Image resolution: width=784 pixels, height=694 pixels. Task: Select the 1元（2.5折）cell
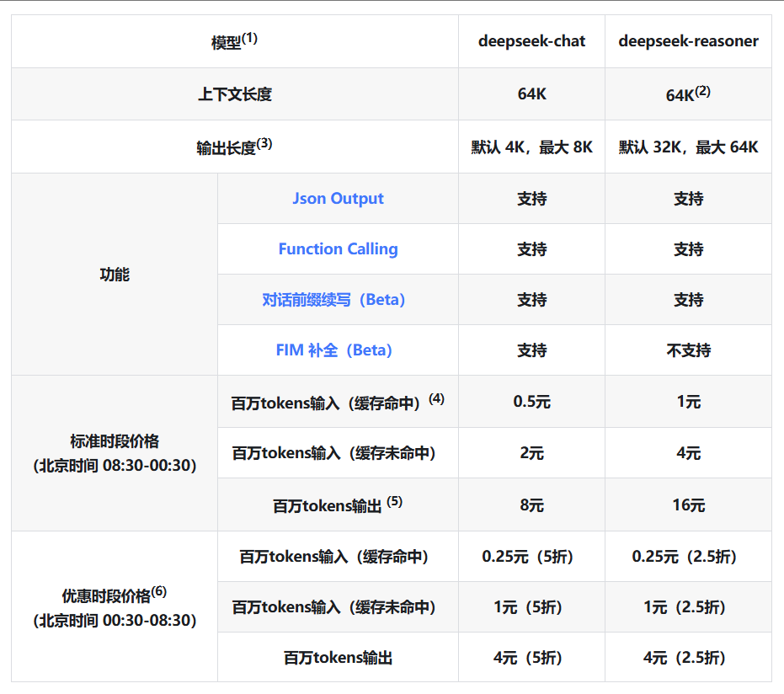coord(688,607)
